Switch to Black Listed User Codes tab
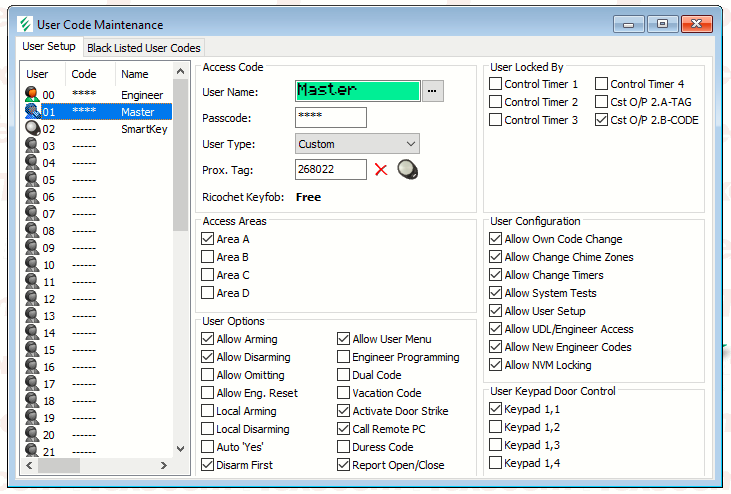This screenshot has height=494, width=731. point(144,47)
